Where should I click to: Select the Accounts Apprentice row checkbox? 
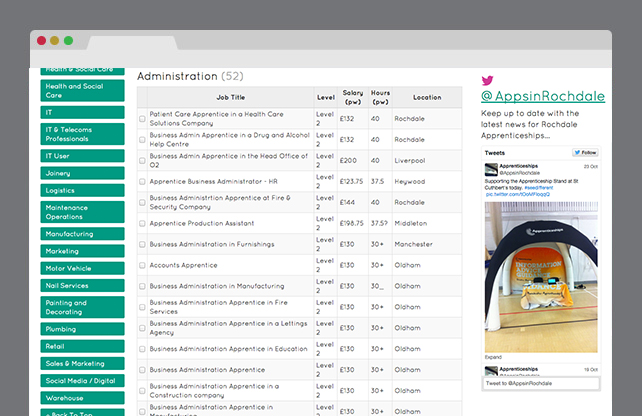(x=142, y=265)
